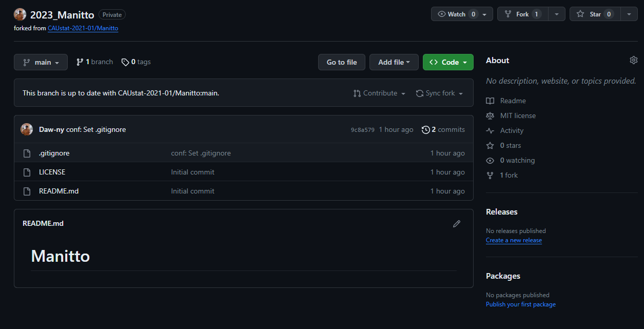
Task: Click the book icon next to Readme
Action: [x=490, y=101]
